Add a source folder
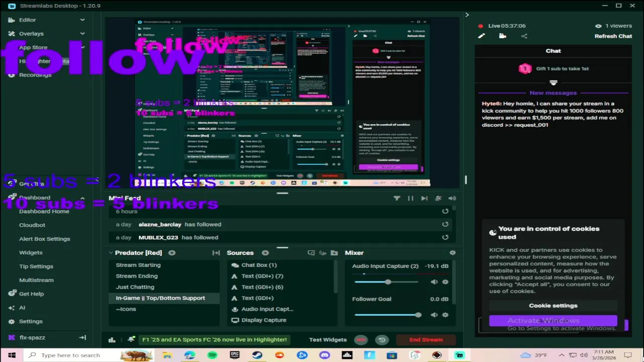 point(333,253)
